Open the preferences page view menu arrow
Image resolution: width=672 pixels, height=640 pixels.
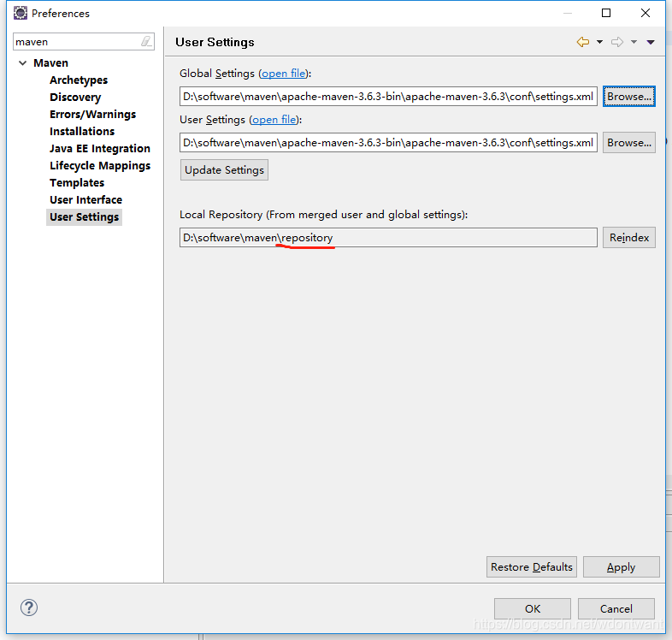coord(651,42)
